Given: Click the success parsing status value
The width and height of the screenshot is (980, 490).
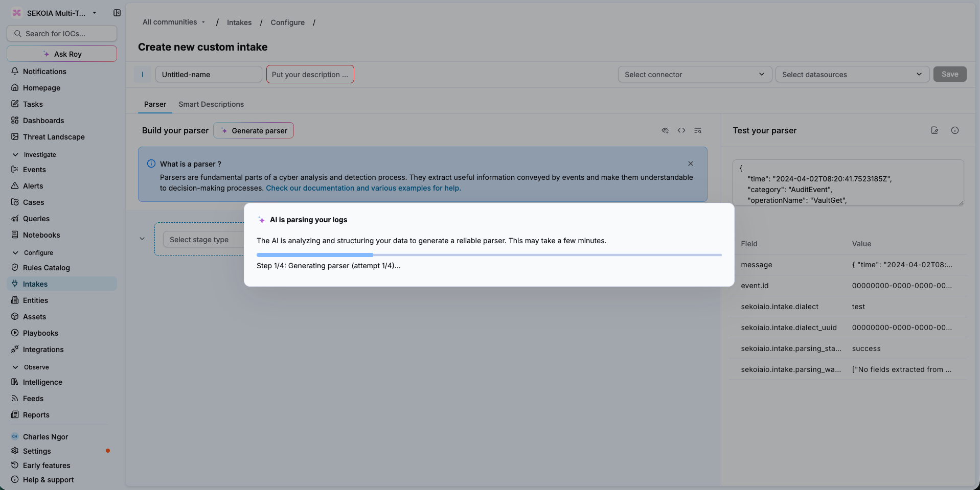Looking at the screenshot, I should point(866,348).
